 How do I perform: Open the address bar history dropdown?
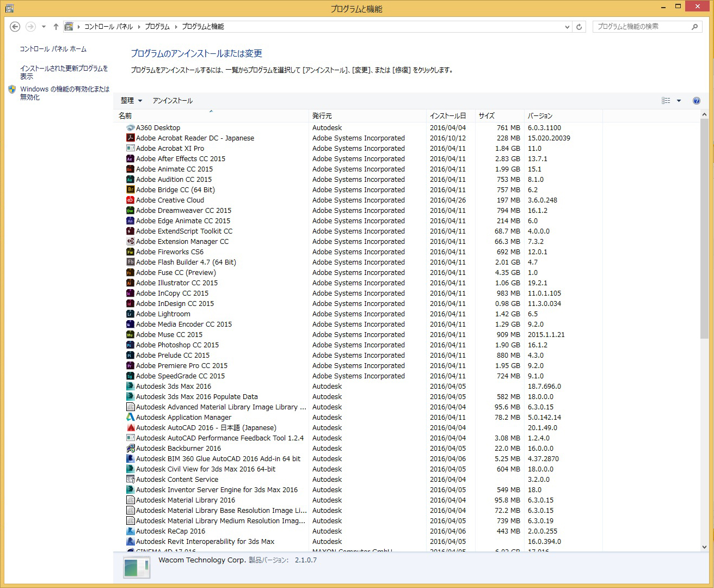coord(567,27)
